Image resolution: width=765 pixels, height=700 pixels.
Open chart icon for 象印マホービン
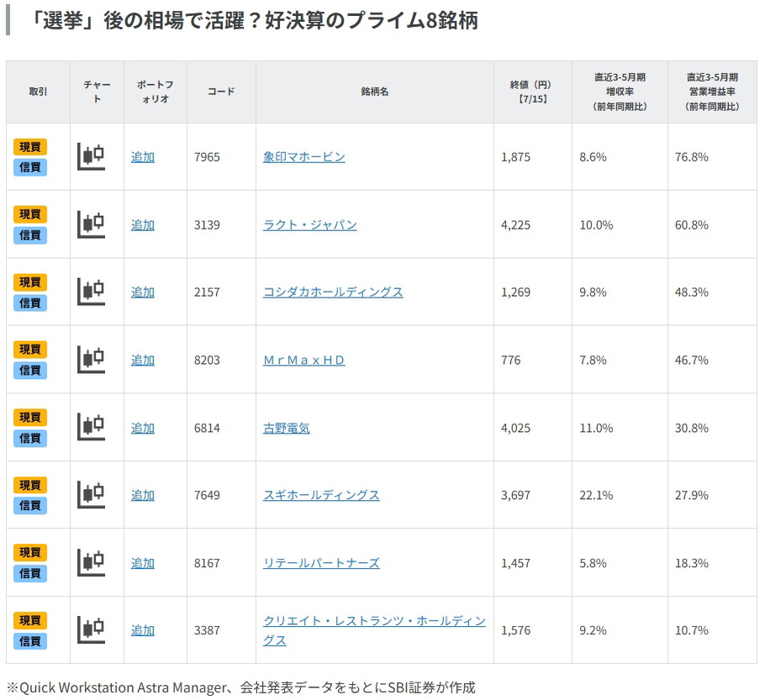(92, 156)
